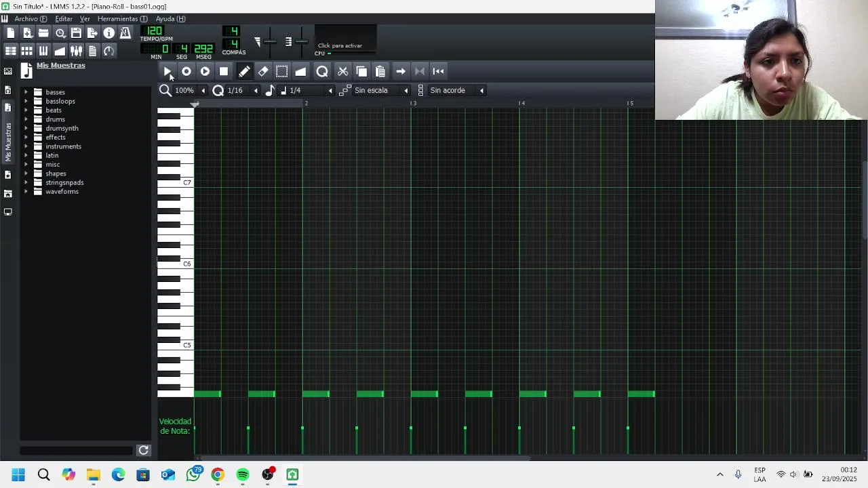Show the Beat+Bassline Editor
Image resolution: width=868 pixels, height=488 pixels.
27,51
